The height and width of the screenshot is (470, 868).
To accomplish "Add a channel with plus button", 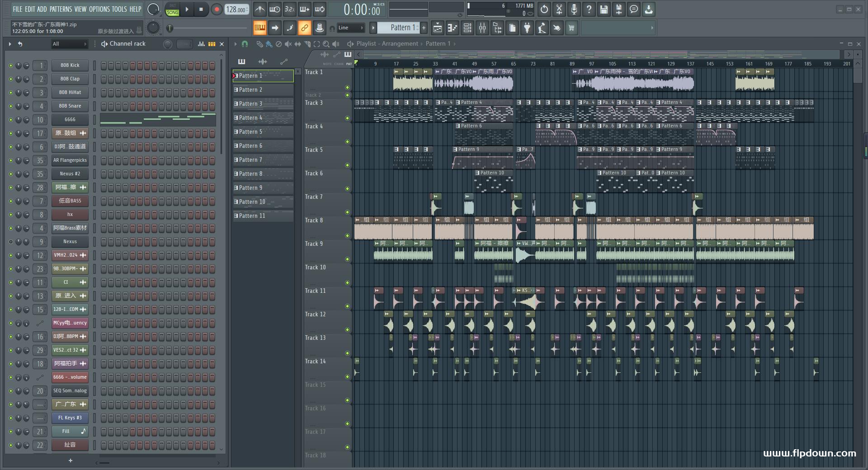I will point(70,461).
